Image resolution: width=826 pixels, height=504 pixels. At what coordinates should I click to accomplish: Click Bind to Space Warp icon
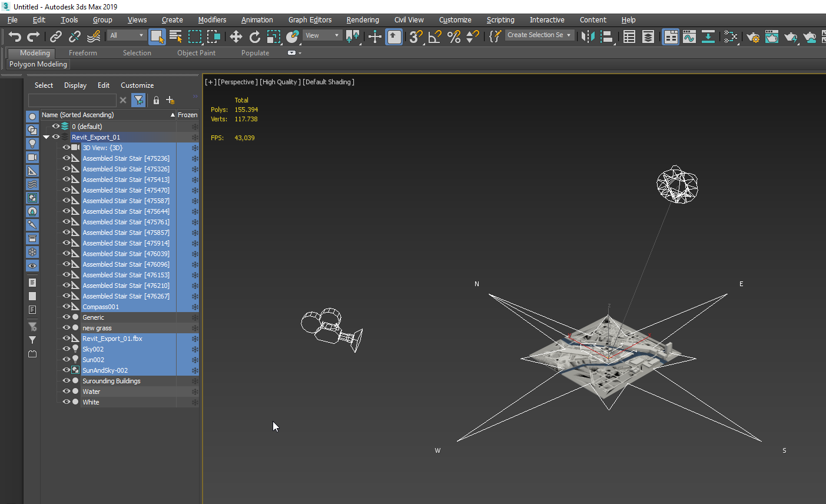(94, 37)
